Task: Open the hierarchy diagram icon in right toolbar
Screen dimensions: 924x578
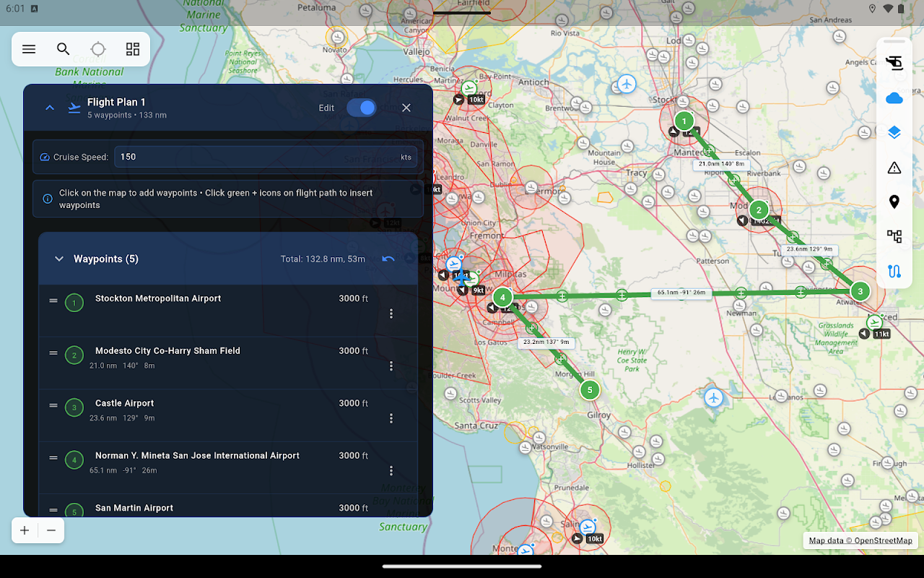Action: [x=894, y=237]
